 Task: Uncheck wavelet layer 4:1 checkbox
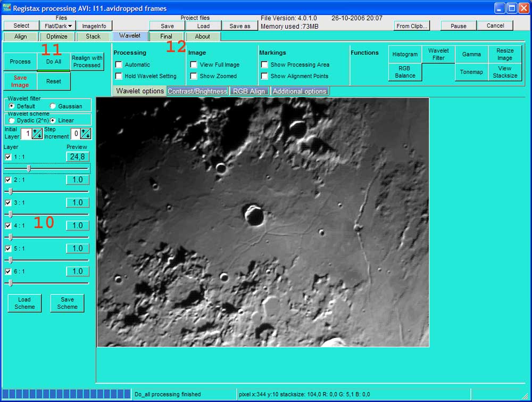click(x=9, y=225)
